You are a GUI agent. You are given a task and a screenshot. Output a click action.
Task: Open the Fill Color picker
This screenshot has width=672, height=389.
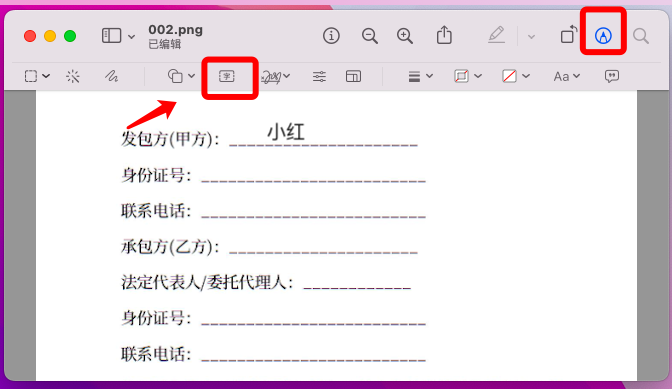coord(509,76)
